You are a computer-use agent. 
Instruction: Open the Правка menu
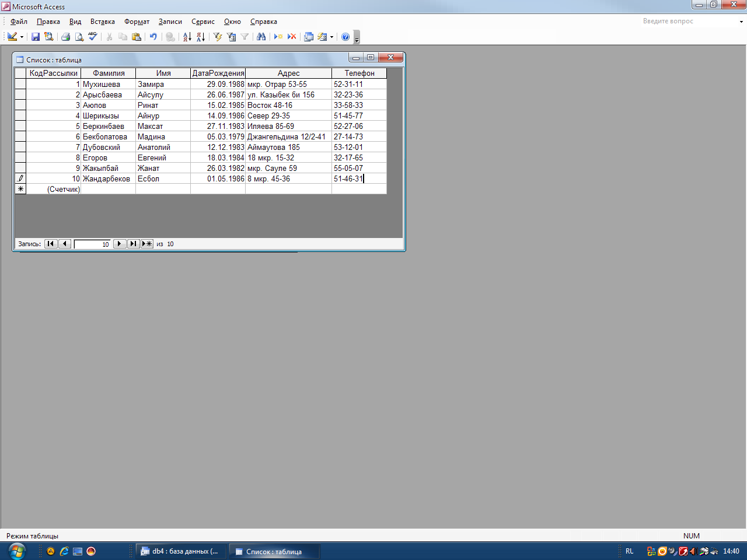click(48, 22)
